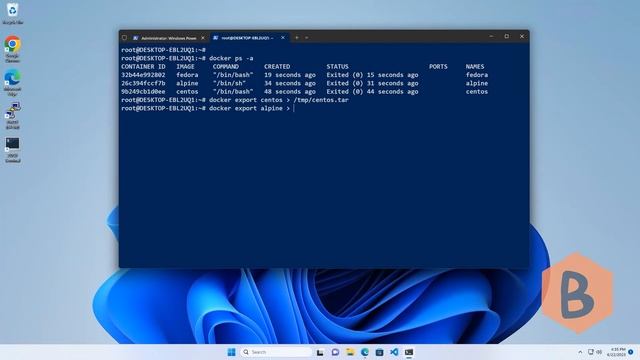Open the notification badge in system tray
Screen dimensions: 640x360
pos(631,352)
